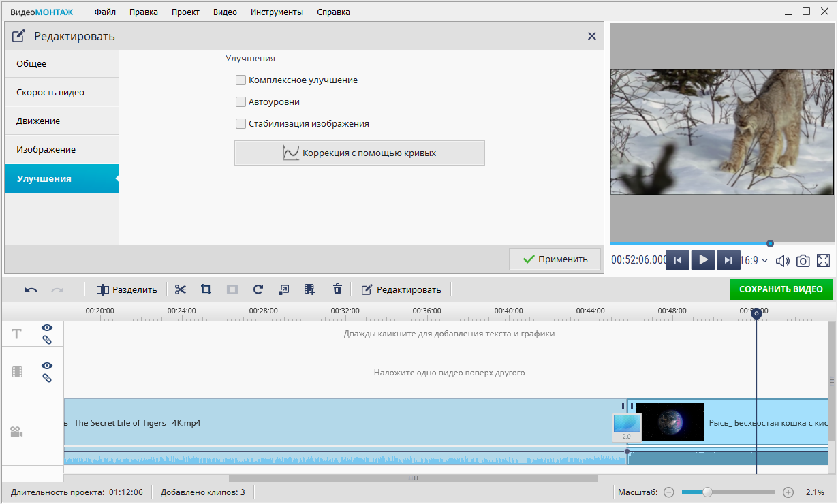
Task: Open fullscreen preview mode
Action: point(823,260)
